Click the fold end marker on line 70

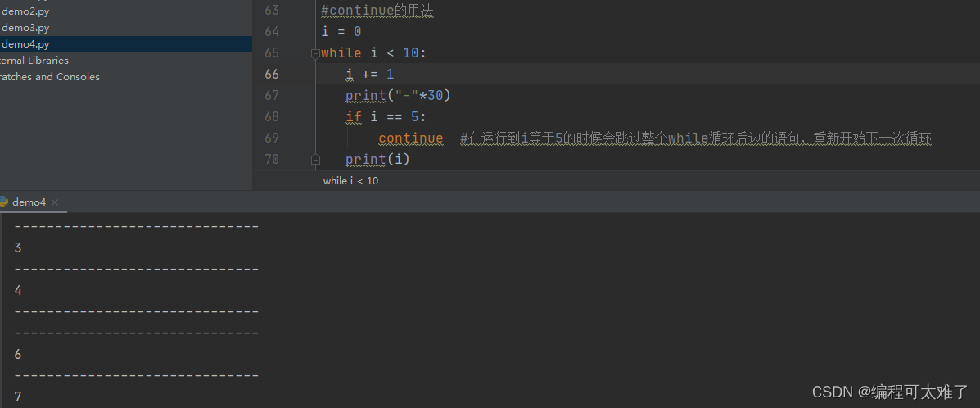(315, 160)
